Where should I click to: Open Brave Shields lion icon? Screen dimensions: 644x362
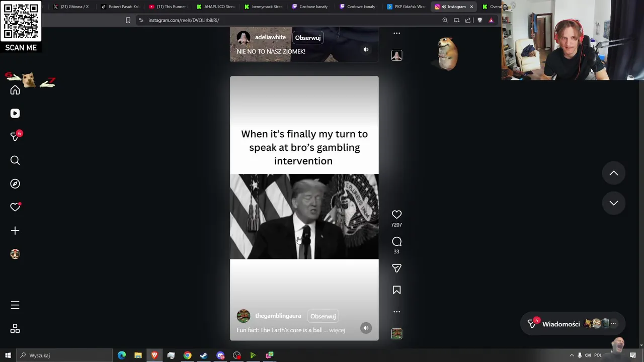(479, 20)
